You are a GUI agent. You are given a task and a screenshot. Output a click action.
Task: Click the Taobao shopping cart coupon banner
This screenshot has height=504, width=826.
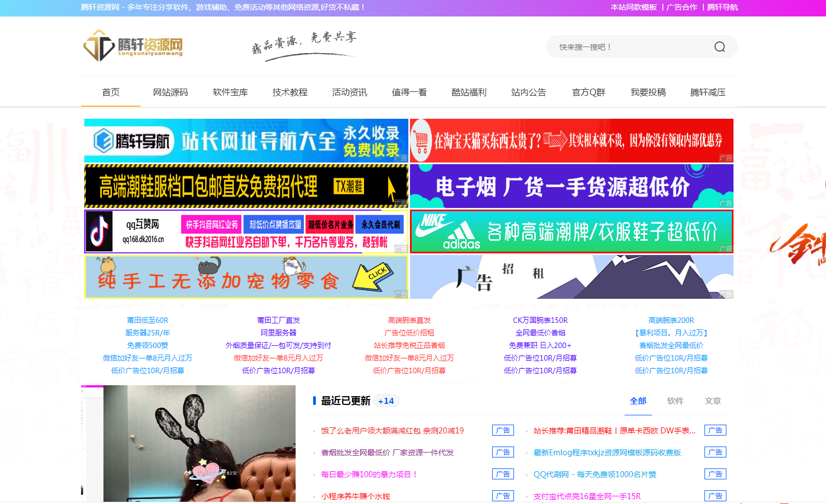(571, 141)
